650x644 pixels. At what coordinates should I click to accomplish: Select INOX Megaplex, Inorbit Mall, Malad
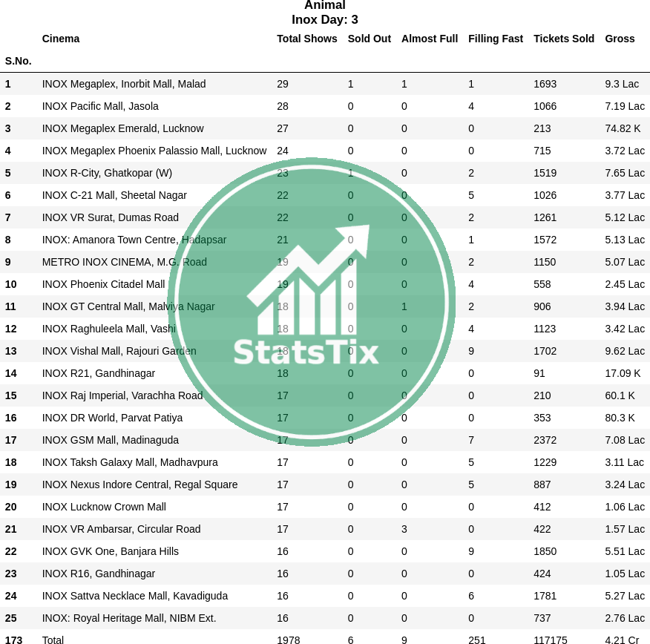coord(123,84)
